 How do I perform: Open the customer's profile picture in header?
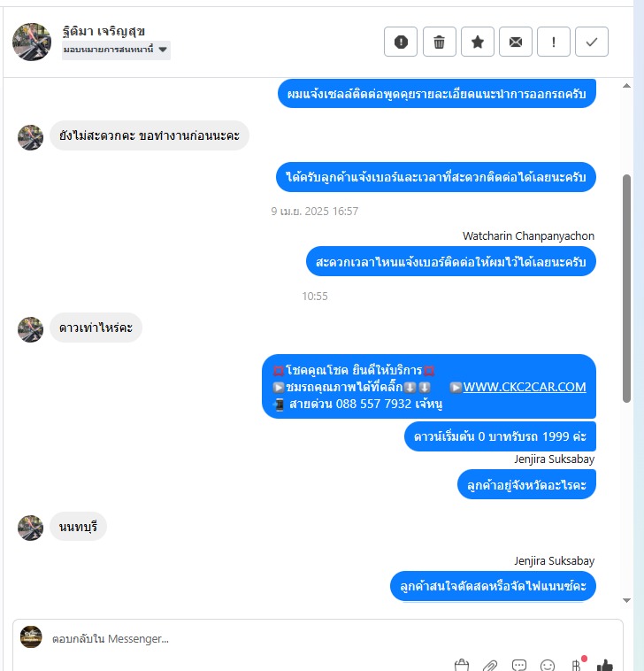pos(32,42)
